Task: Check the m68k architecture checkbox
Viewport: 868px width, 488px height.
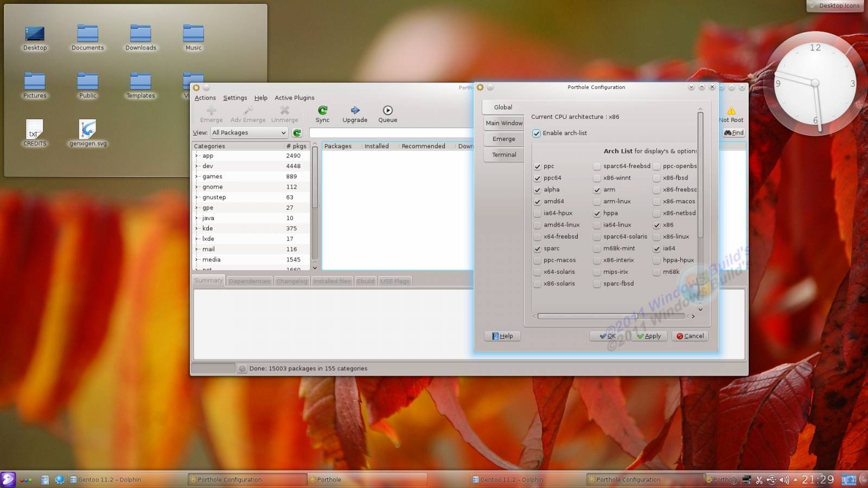Action: (656, 272)
